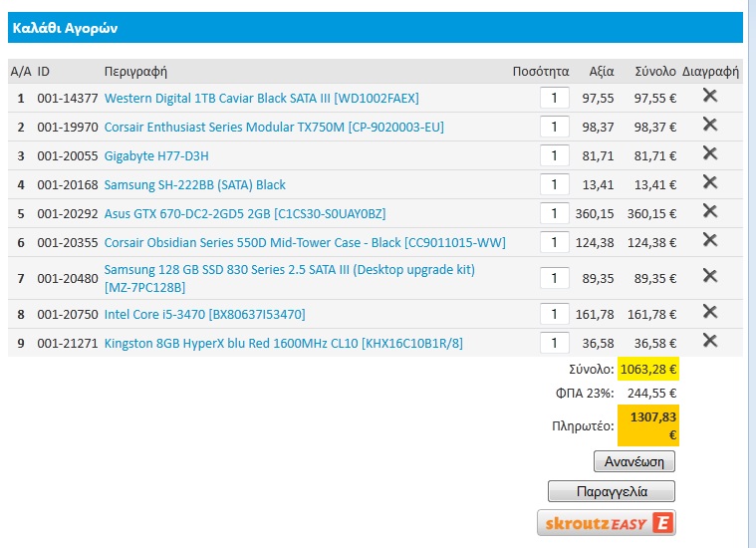This screenshot has width=756, height=548.
Task: Click the row total 360,15 €
Action: (651, 213)
